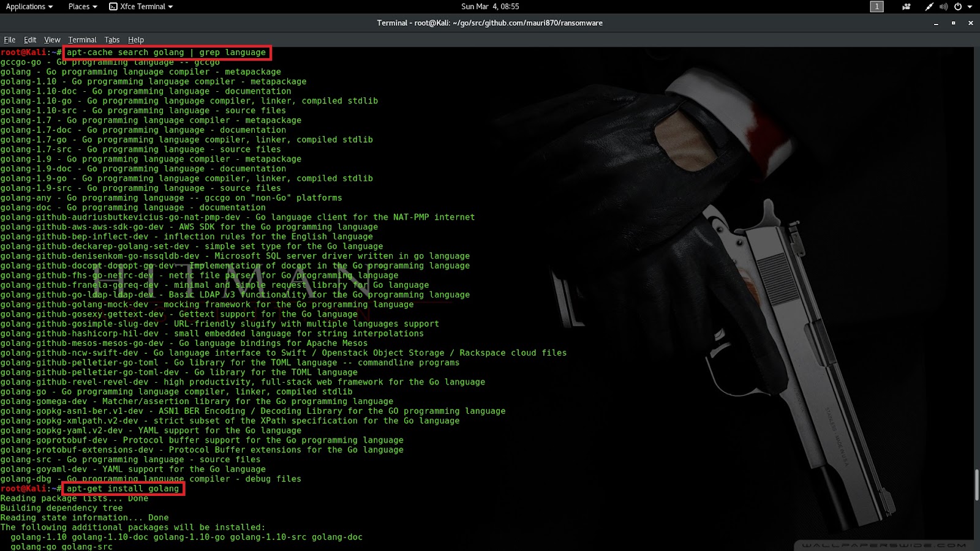This screenshot has width=980, height=551.
Task: Click the screen recorder camera icon
Action: (x=907, y=7)
